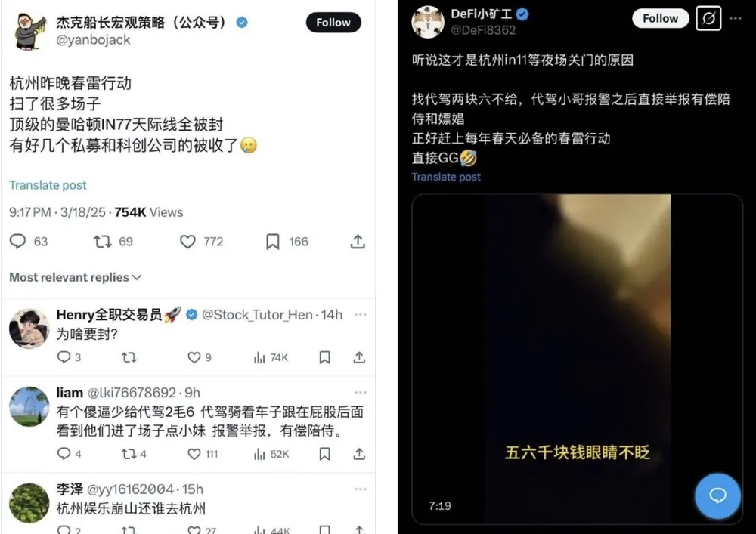Open 李泽's profile avatar
This screenshot has width=756, height=534.
pyautogui.click(x=29, y=503)
